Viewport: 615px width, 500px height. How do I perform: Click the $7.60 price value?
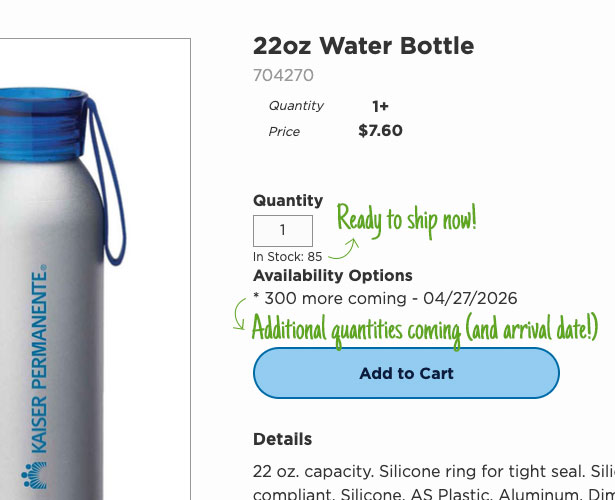(x=380, y=131)
